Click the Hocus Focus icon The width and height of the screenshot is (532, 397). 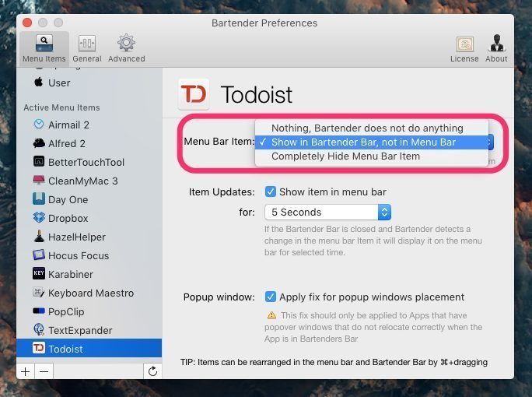[39, 255]
